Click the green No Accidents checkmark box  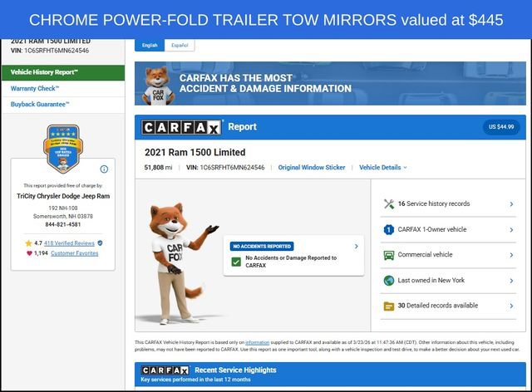236,262
